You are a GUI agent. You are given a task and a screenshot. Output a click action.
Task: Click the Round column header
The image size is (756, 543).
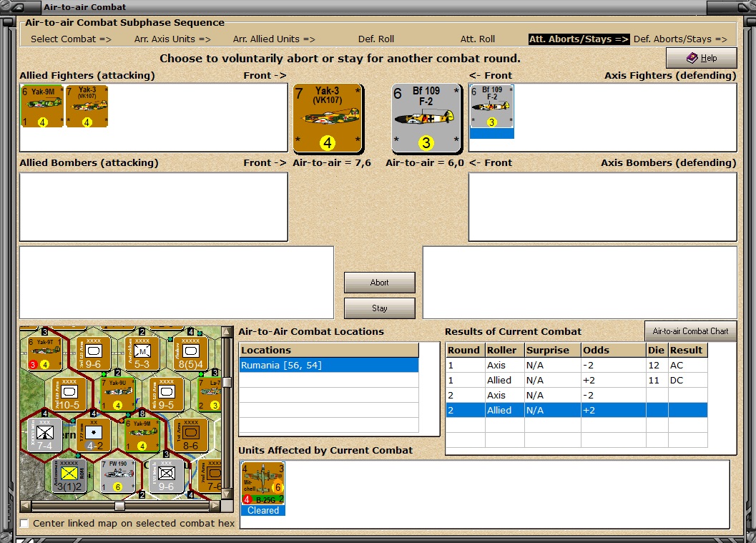point(466,350)
